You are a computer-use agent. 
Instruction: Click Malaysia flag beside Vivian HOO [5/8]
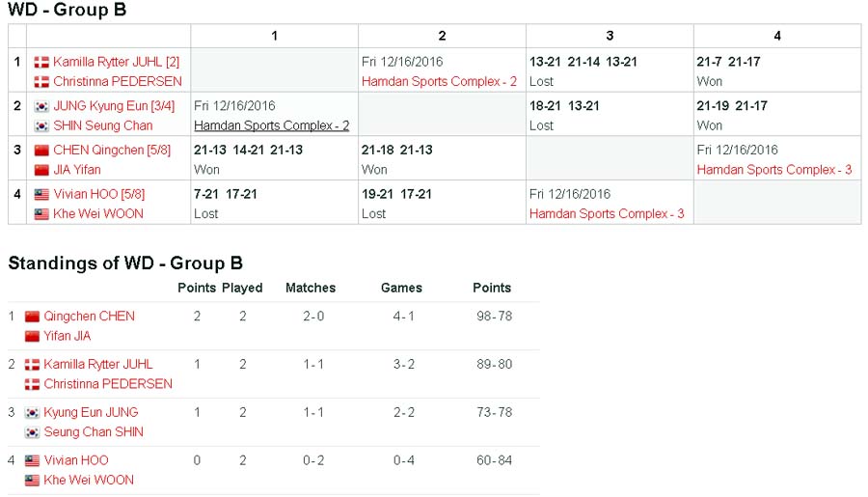[x=41, y=194]
